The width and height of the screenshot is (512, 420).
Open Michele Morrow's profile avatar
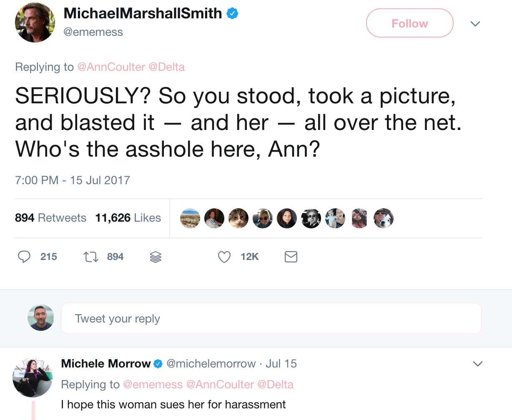33,377
